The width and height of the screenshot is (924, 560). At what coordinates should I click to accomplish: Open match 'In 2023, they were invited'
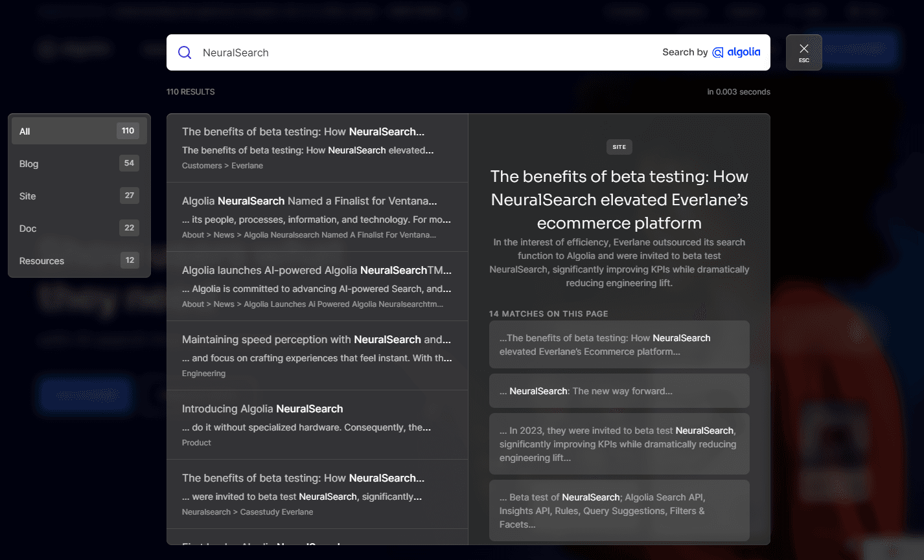click(x=619, y=443)
